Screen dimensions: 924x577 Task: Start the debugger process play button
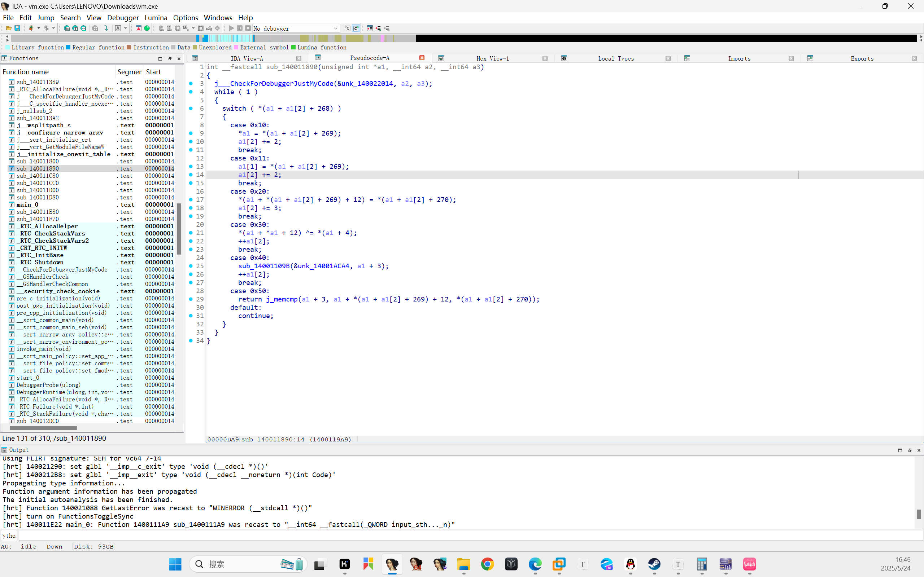coord(231,28)
